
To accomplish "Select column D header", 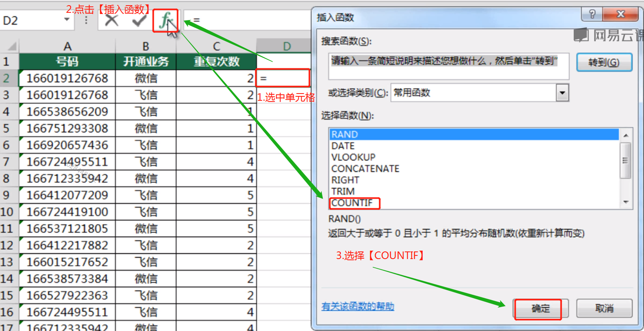I will 286,46.
